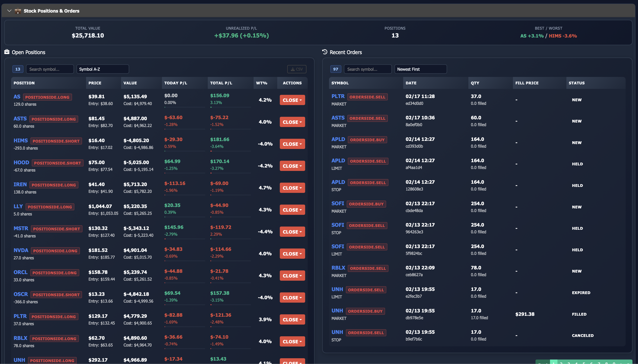Open the RBLX symbol link in Recent Orders
Screen dimensions: 638x364
(x=338, y=268)
